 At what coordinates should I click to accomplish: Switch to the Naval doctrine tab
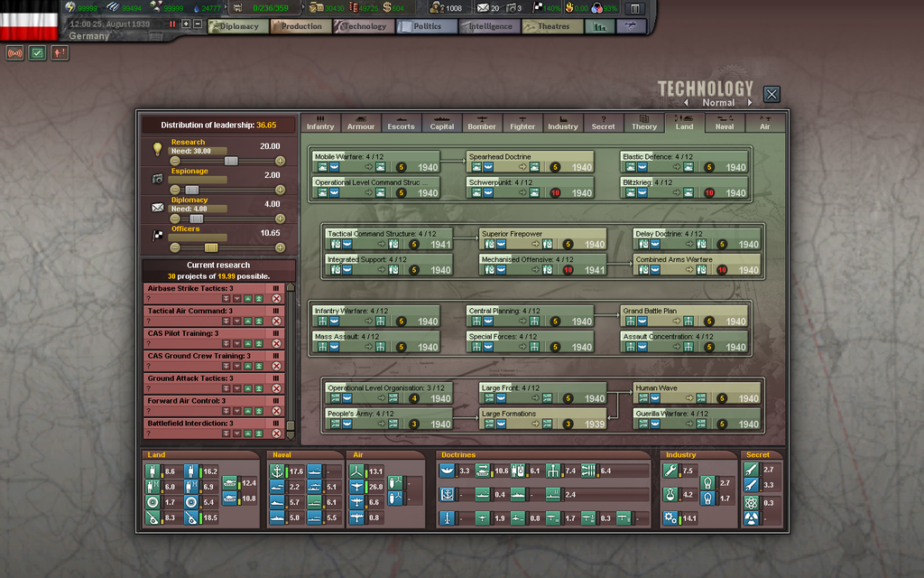point(725,123)
